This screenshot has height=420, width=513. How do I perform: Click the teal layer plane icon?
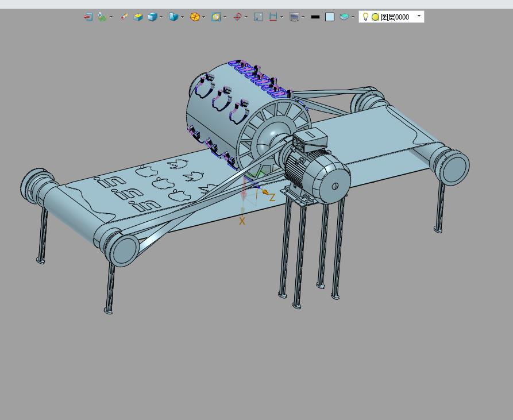(344, 17)
